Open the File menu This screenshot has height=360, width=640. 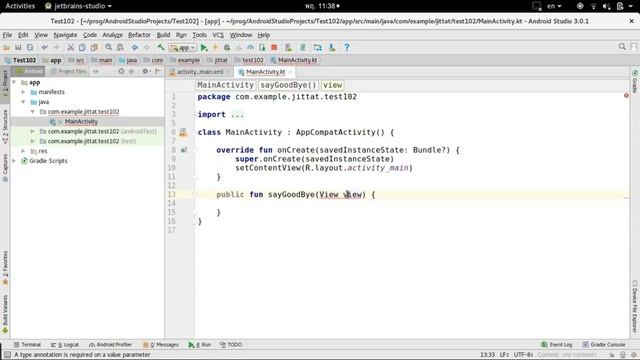(x=7, y=35)
